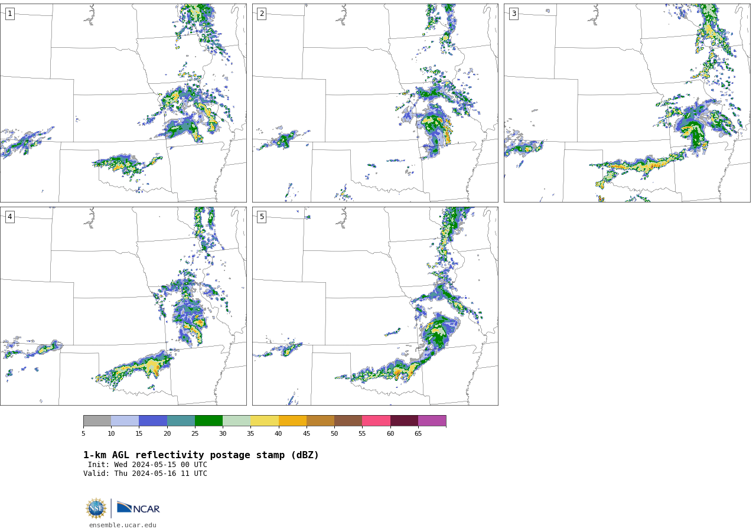
Task: Click the ensemble.ucar.edu link text
Action: coord(123,525)
